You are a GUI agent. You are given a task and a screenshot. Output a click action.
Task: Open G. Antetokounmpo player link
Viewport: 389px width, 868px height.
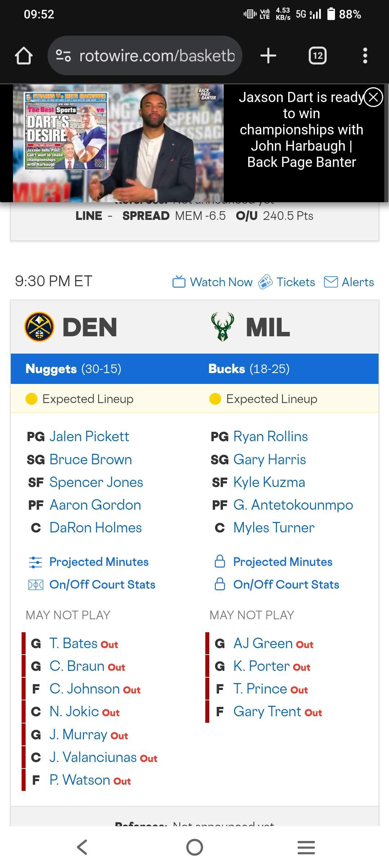pos(293,505)
